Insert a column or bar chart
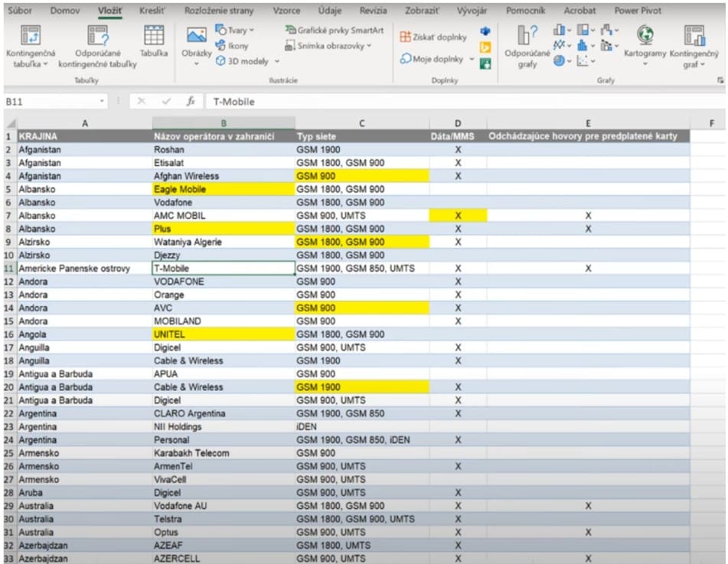 562,30
